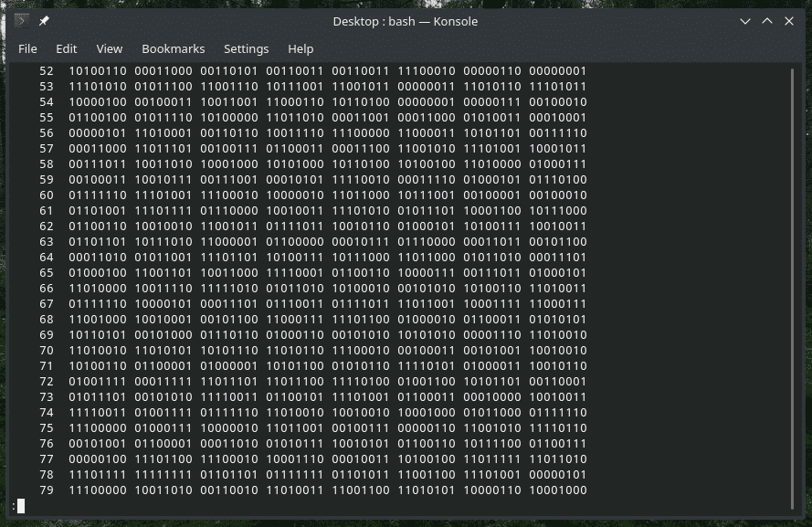
Task: Close the Konsole window
Action: click(789, 21)
